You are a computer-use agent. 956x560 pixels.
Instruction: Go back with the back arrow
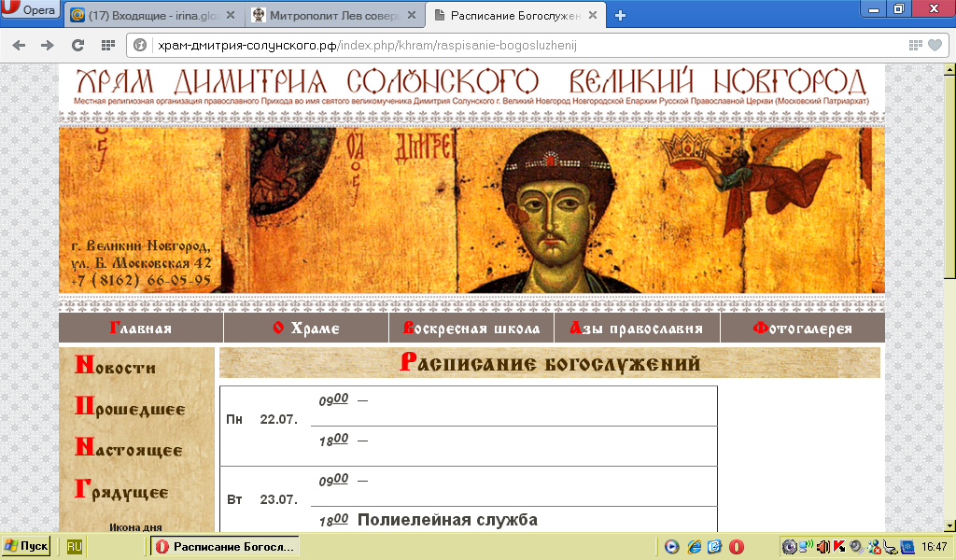pyautogui.click(x=19, y=45)
